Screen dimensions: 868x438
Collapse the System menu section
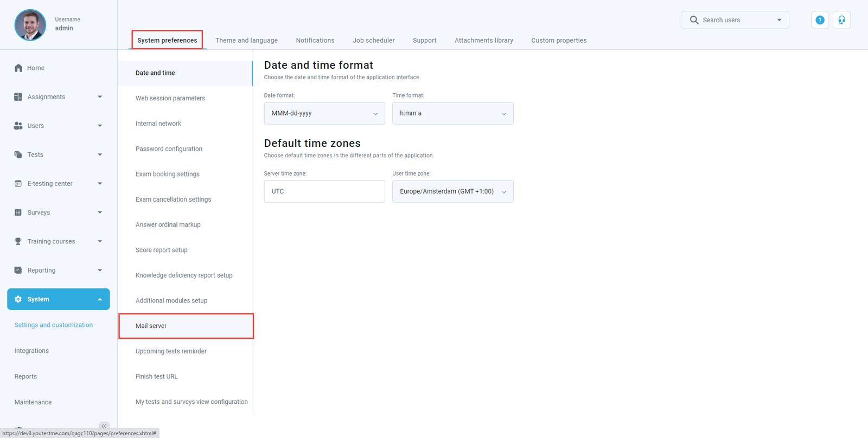(100, 299)
